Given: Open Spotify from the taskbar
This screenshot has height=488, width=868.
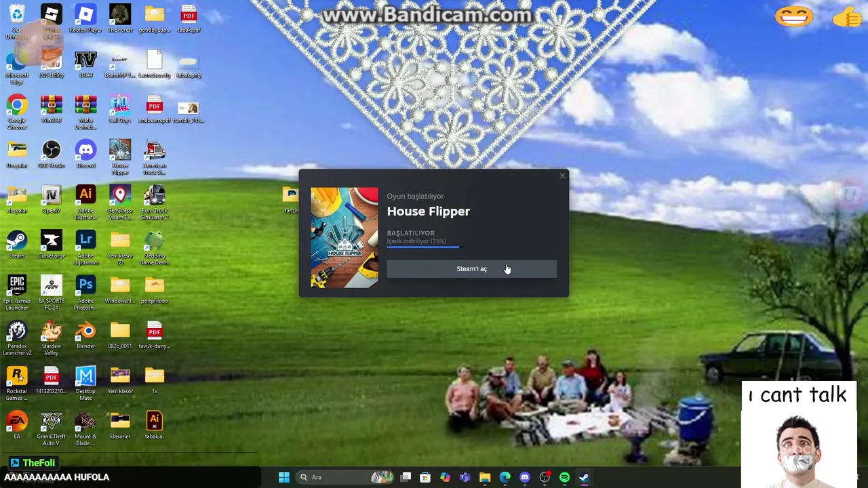Looking at the screenshot, I should 564,477.
